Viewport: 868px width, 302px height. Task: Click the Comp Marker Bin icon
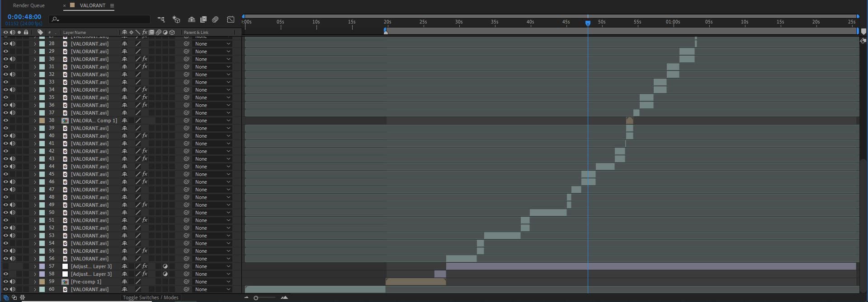click(863, 32)
